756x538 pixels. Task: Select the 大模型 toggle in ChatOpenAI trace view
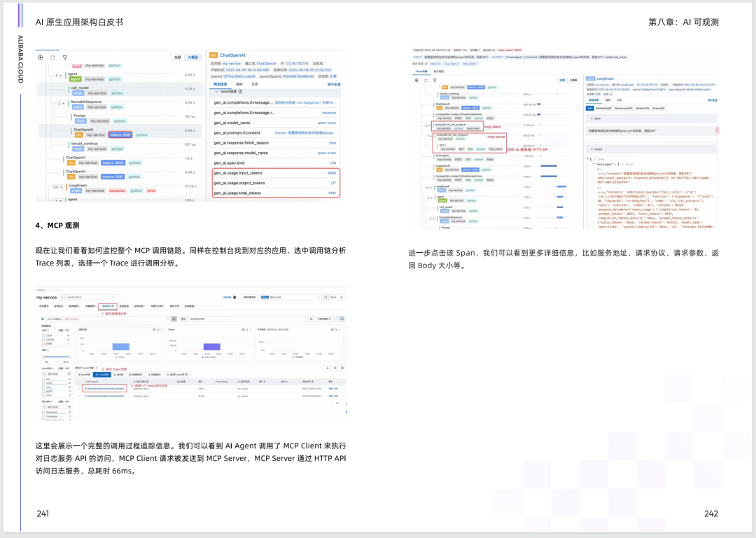coord(192,57)
